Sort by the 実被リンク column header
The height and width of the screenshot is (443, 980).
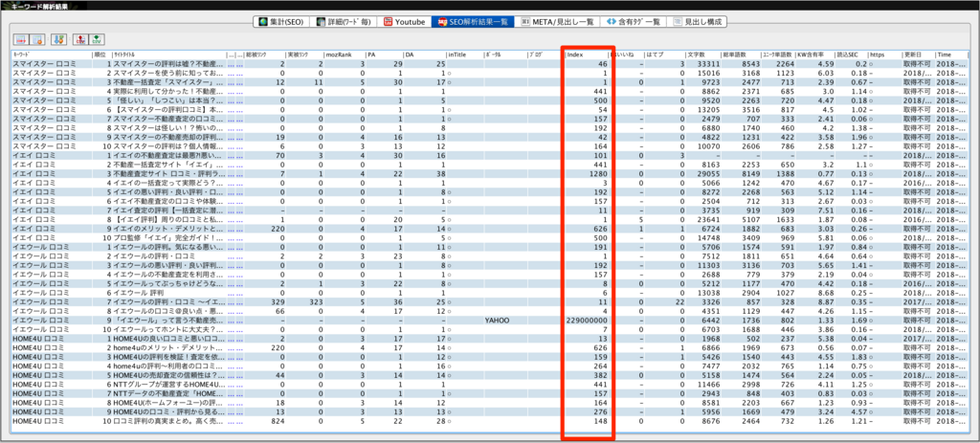(x=304, y=55)
